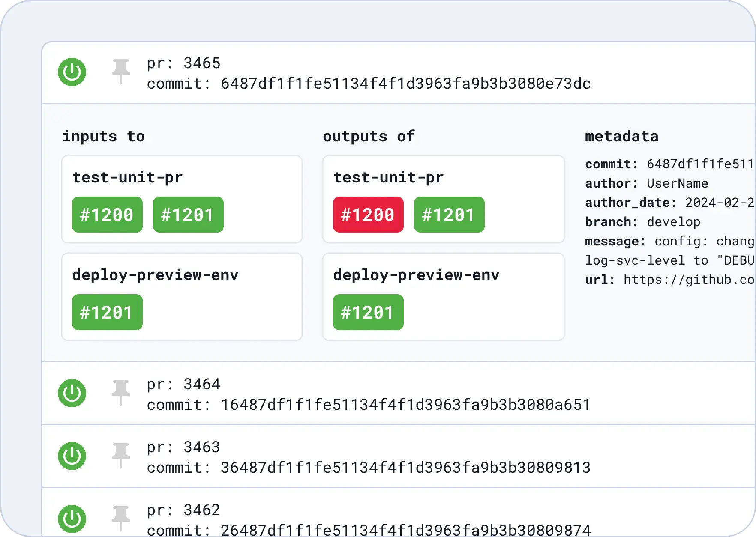Follow the github url in metadata
The width and height of the screenshot is (756, 537).
[688, 280]
